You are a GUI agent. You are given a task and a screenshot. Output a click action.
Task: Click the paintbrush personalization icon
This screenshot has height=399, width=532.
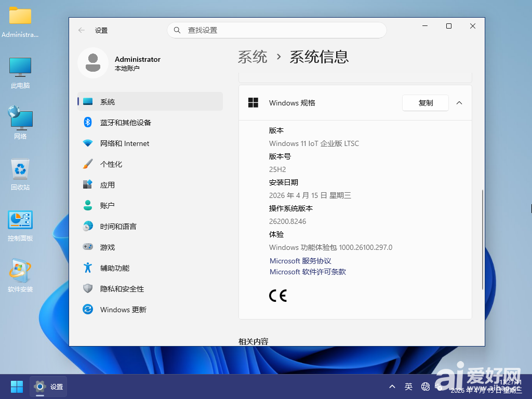pyautogui.click(x=88, y=164)
